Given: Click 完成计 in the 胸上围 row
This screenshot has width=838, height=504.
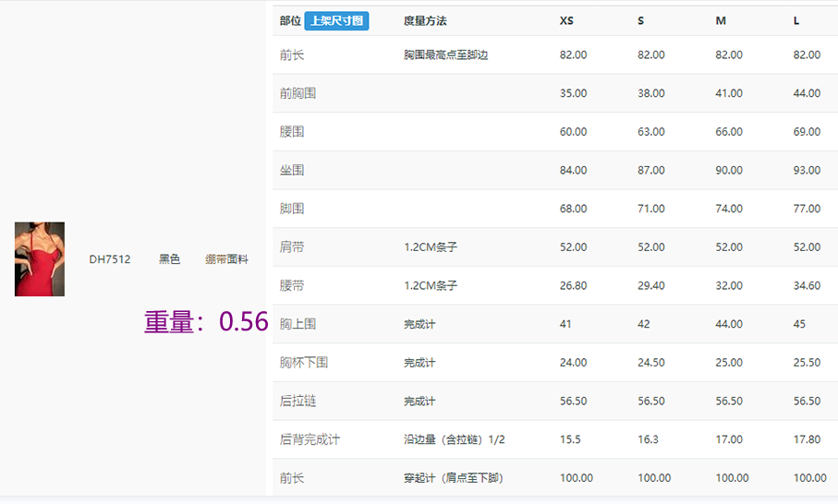Looking at the screenshot, I should click(x=419, y=324).
